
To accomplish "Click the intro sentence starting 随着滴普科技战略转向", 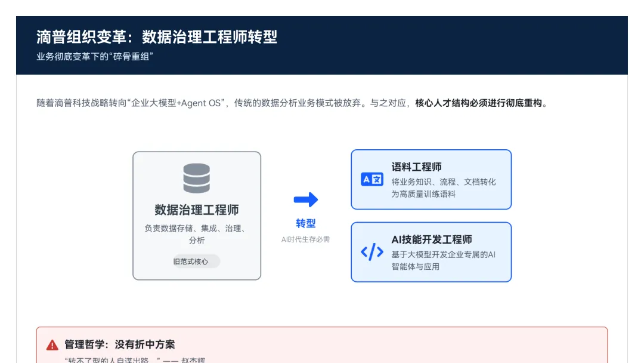I will [x=292, y=103].
